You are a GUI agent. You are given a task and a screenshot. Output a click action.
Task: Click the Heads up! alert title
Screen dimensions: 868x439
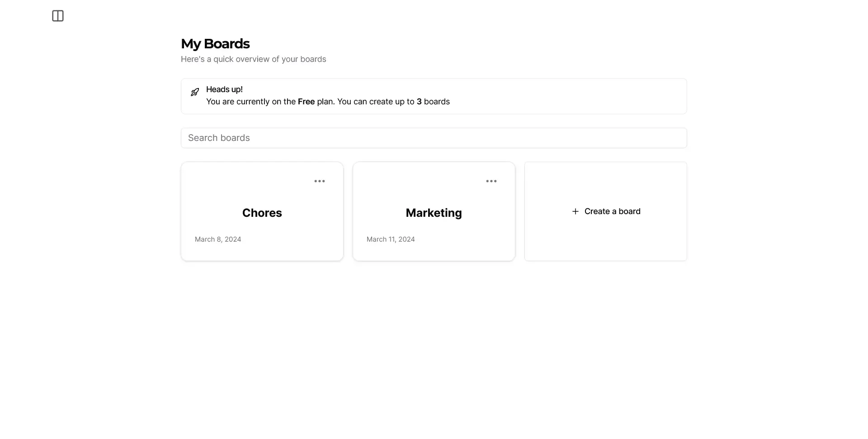224,89
